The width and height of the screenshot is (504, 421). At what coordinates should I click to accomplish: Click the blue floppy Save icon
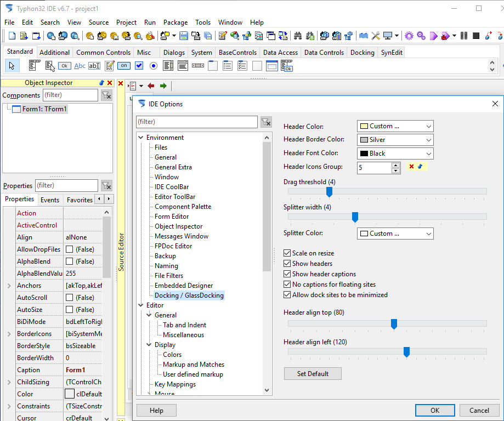coord(184,36)
